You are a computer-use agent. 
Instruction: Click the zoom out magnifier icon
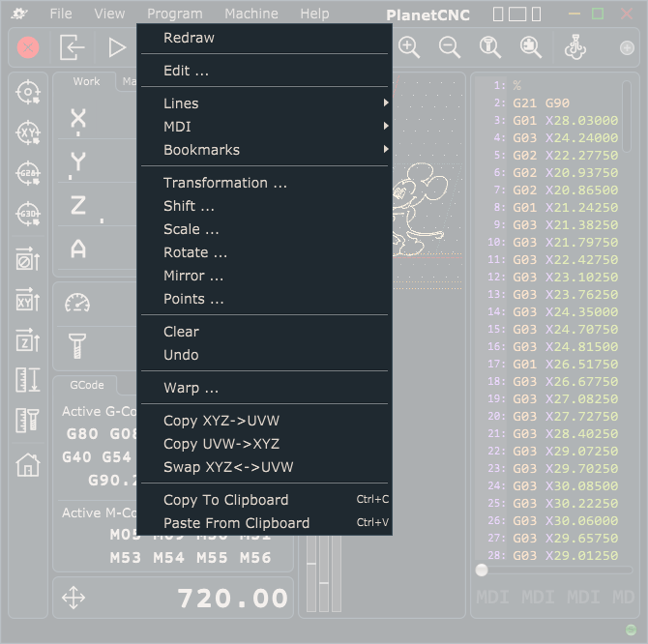[x=450, y=47]
